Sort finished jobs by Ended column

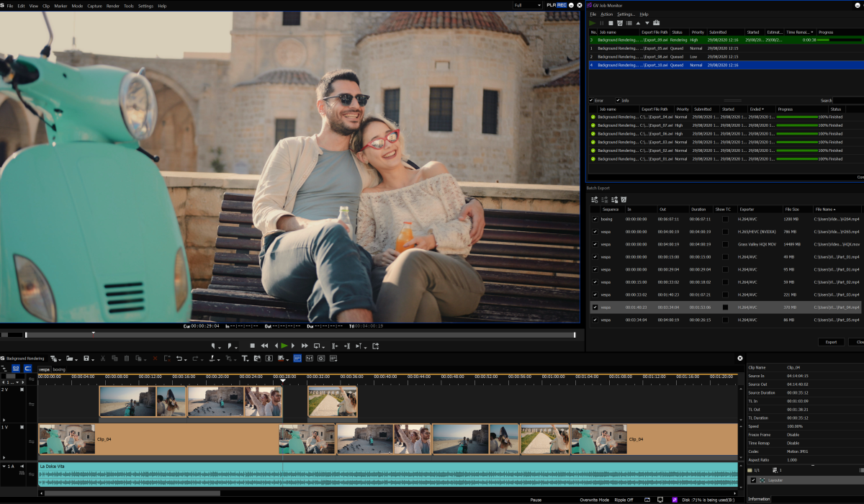coord(756,109)
